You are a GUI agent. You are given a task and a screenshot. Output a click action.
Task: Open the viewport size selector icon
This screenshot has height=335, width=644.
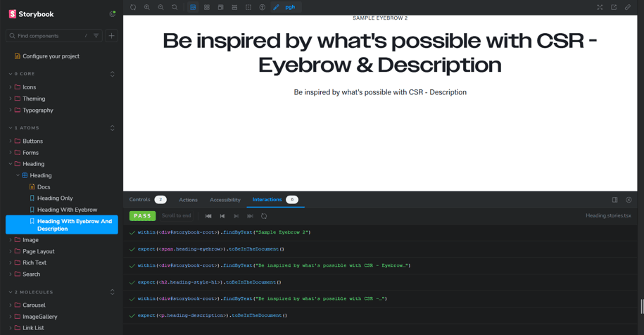coord(220,7)
